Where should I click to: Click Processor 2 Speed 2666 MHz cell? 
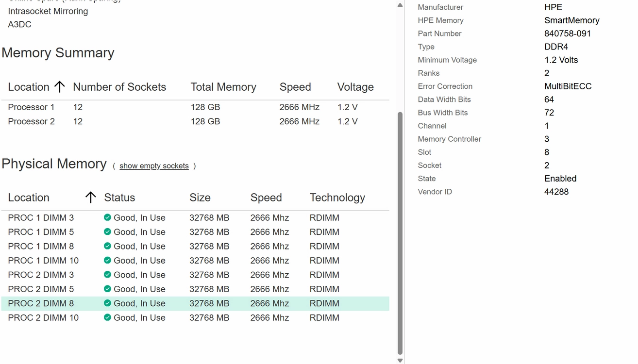pyautogui.click(x=299, y=121)
